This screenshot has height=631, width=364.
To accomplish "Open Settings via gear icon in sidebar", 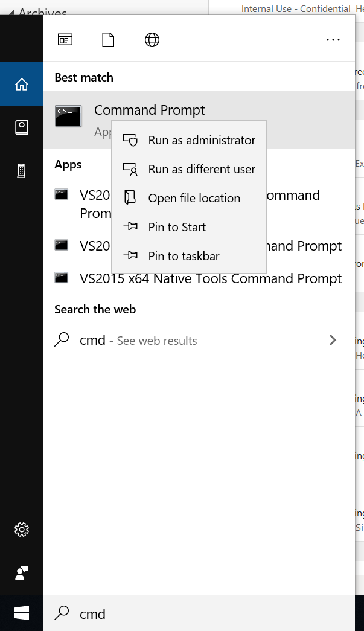I will [22, 530].
